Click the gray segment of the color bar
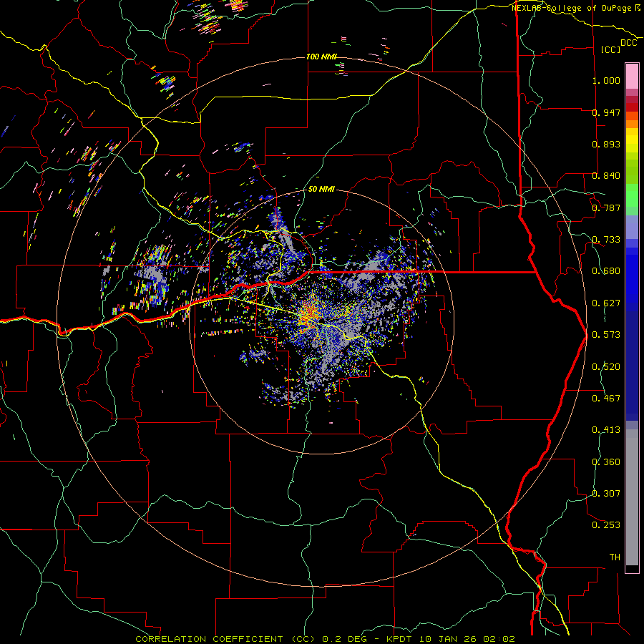This screenshot has width=644, height=644. point(632,497)
